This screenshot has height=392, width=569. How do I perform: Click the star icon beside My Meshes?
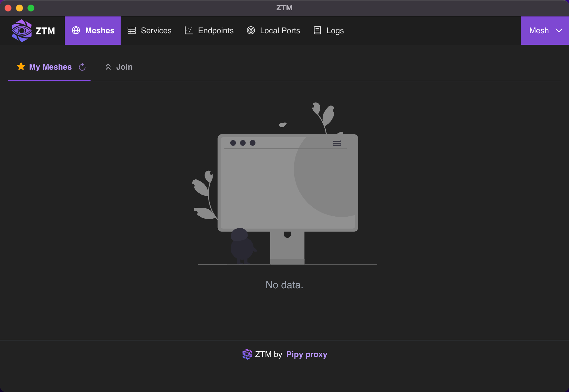[21, 66]
